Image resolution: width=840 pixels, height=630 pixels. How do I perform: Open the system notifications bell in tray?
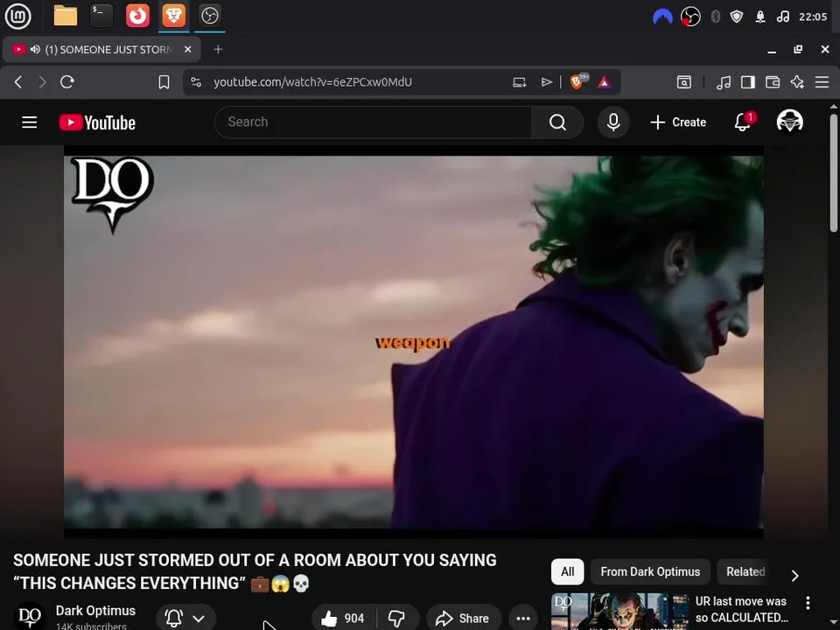760,17
